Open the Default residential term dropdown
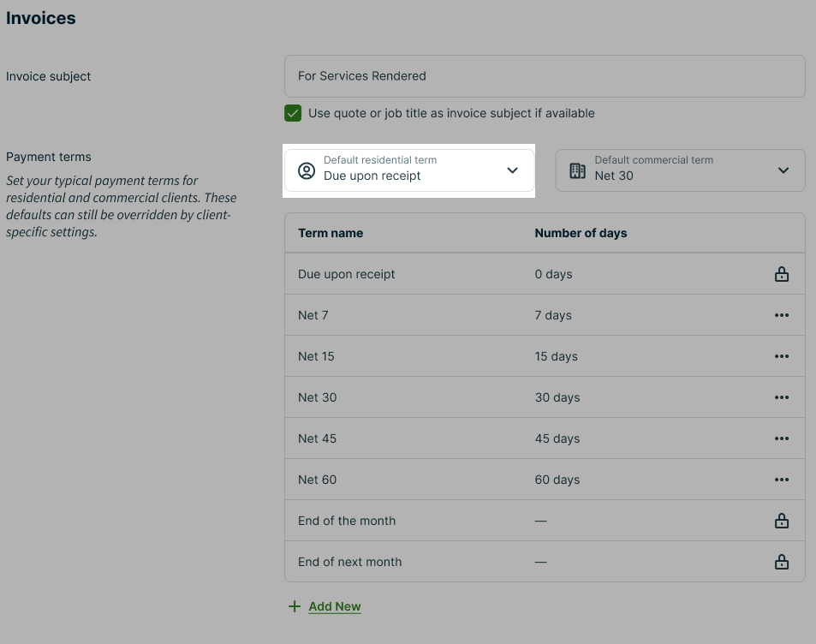This screenshot has height=644, width=816. 409,170
